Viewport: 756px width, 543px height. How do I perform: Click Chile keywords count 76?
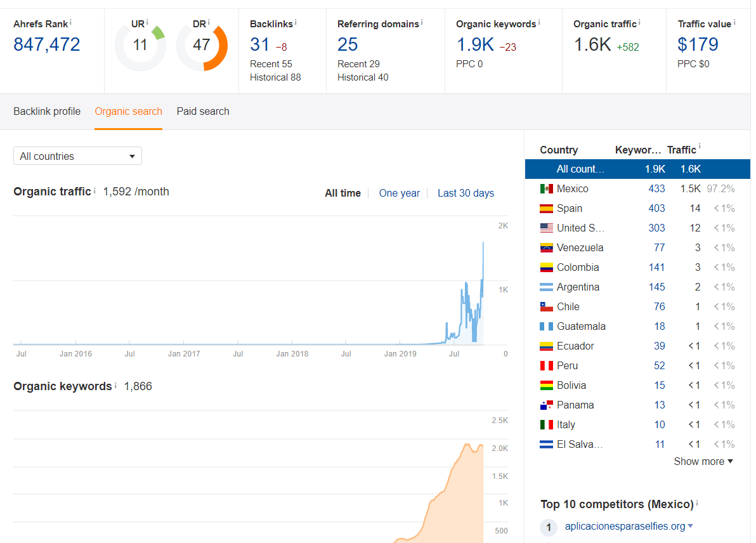[659, 306]
